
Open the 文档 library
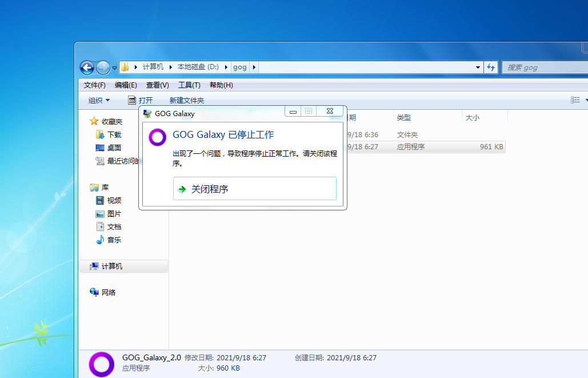[x=109, y=226]
